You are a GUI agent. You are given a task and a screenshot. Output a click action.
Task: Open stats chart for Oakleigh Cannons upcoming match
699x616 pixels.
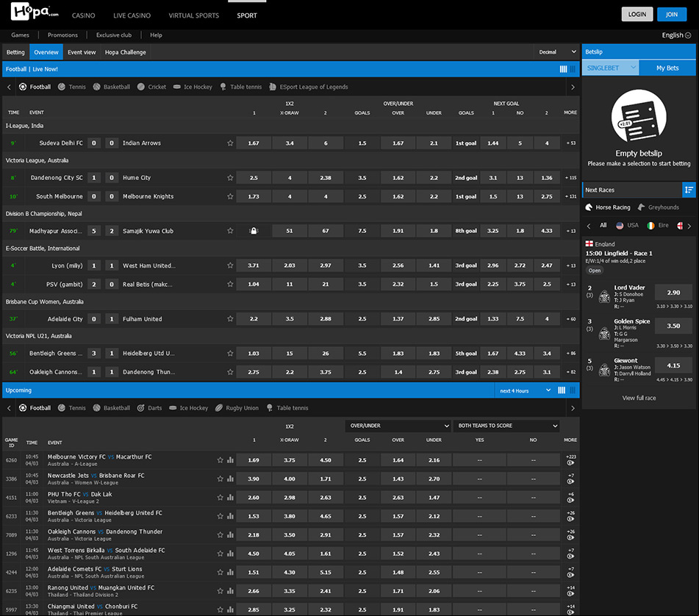230,535
